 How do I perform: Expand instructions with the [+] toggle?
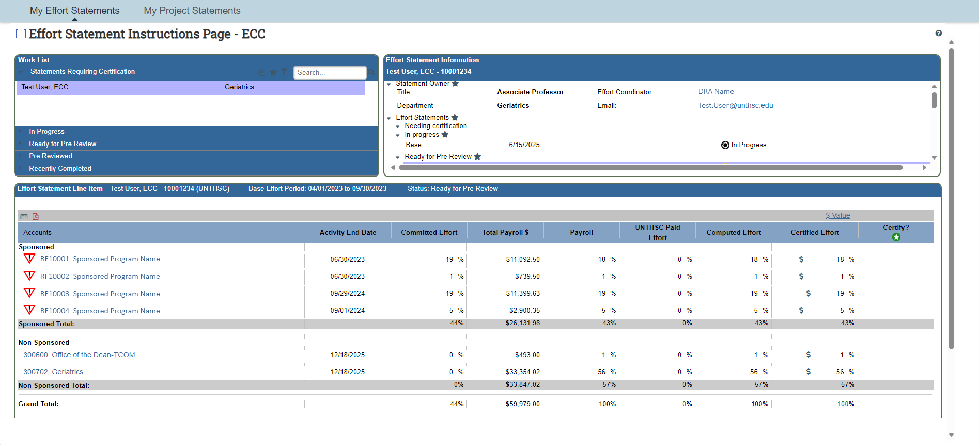(21, 34)
